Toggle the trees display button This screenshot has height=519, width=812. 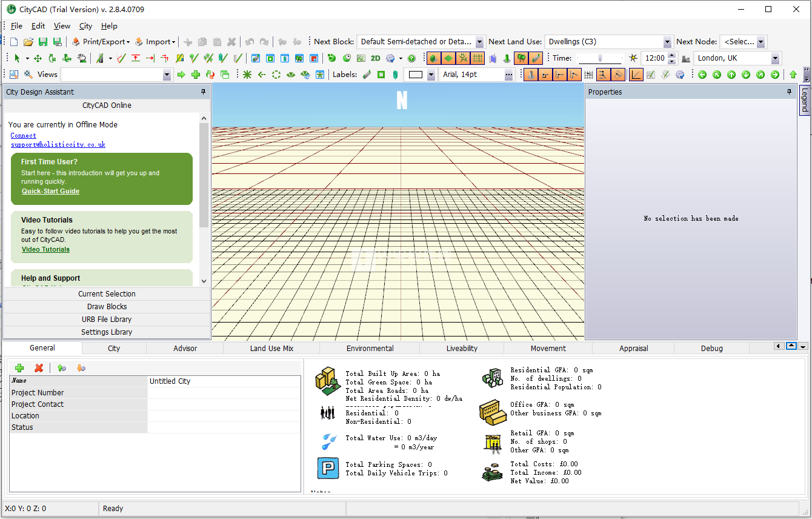point(521,58)
